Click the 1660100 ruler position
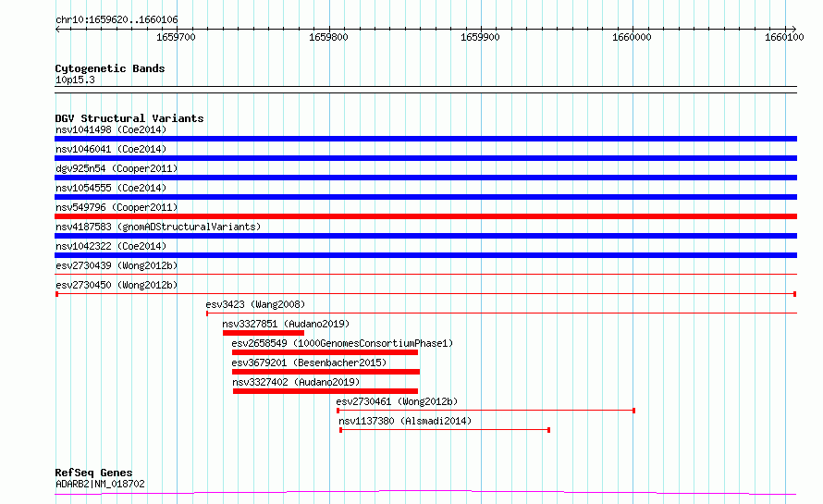Image resolution: width=823 pixels, height=504 pixels. click(x=784, y=37)
